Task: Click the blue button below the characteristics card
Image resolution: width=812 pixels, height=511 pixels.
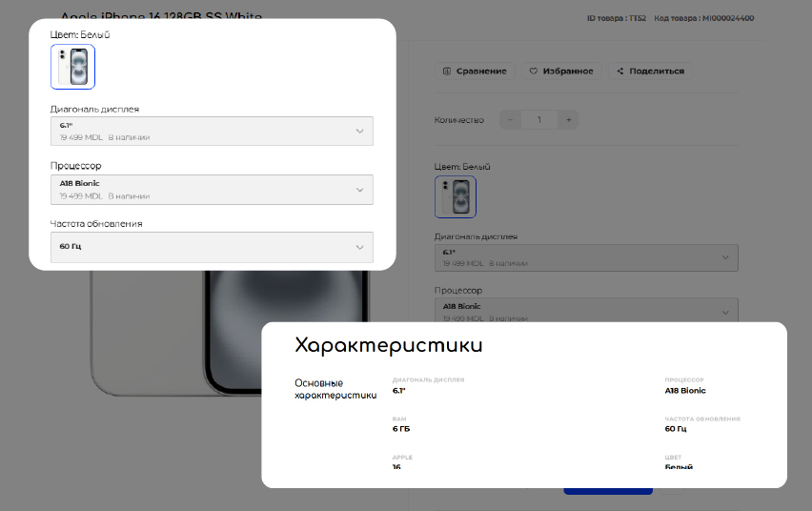Action: [608, 491]
